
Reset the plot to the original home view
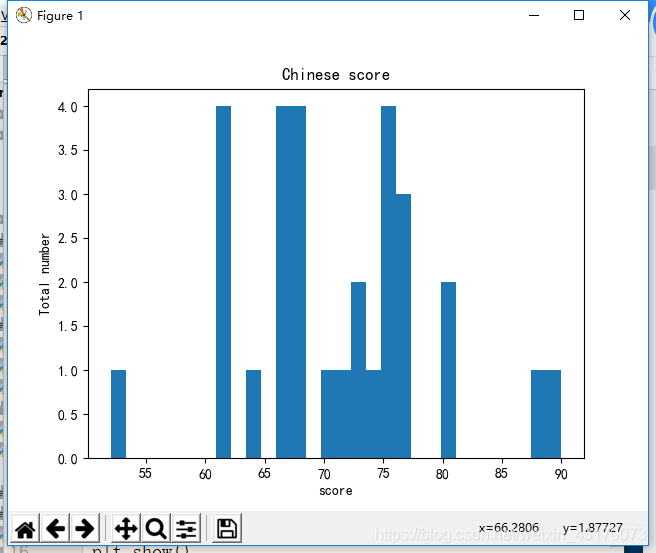25,528
